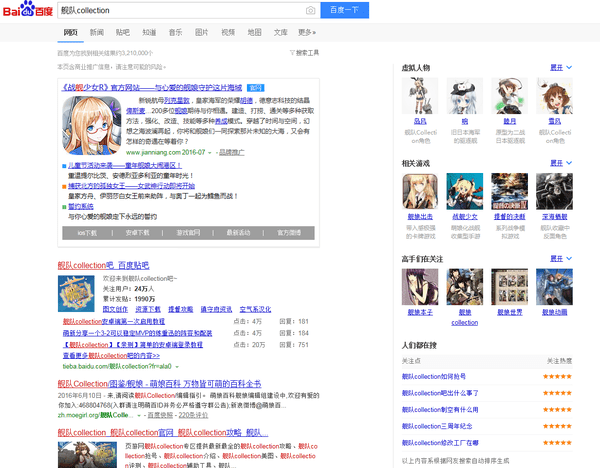Open 舰队collection吧_百度贴吧 result title
The image size is (600, 468).
click(x=103, y=265)
